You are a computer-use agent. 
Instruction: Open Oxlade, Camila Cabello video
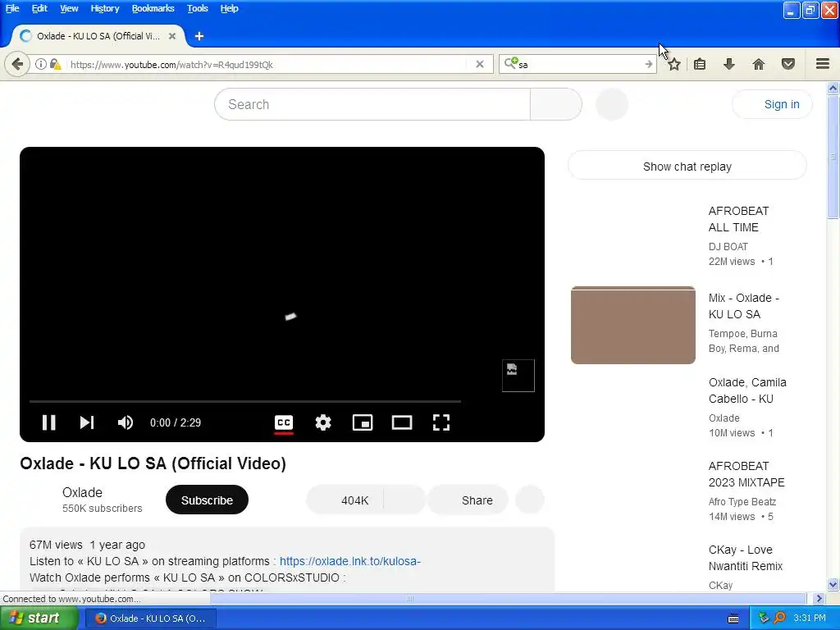click(x=747, y=390)
